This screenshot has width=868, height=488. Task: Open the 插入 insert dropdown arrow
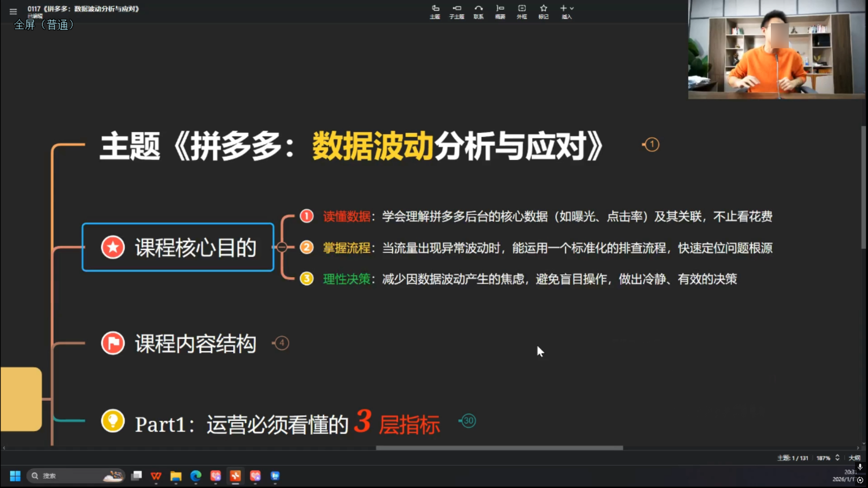571,8
